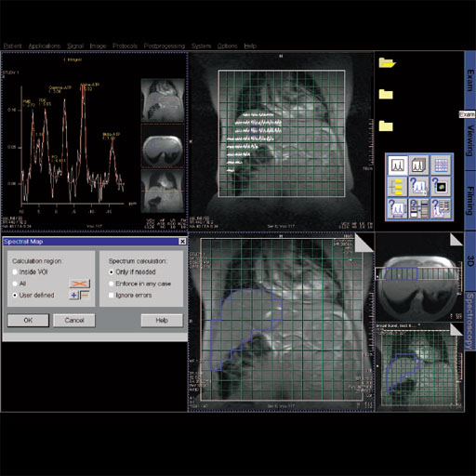Select the axial liver thumbnail beside spectrum
476x476 pixels.
point(163,146)
